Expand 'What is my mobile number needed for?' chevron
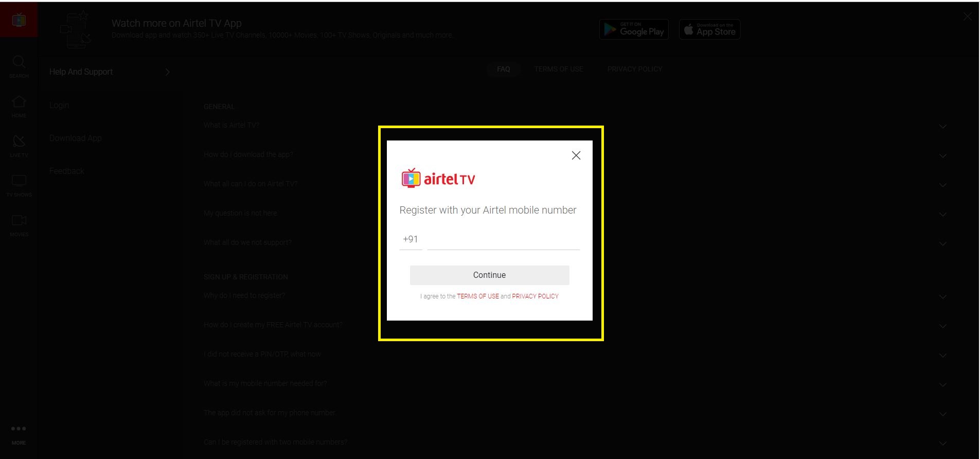Viewport: 980px width, 459px height. pos(942,384)
